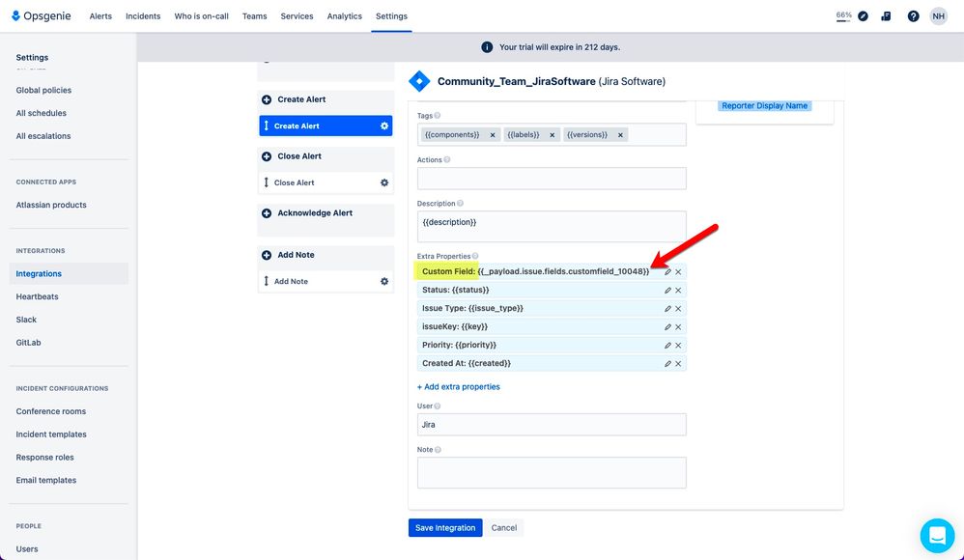Open Conference rooms in sidebar
This screenshot has height=560, width=964.
coord(51,412)
